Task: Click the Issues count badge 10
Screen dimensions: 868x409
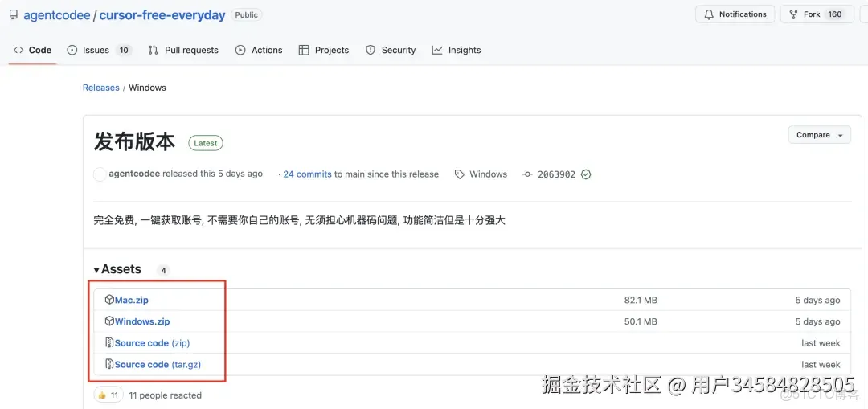Action: click(x=124, y=51)
